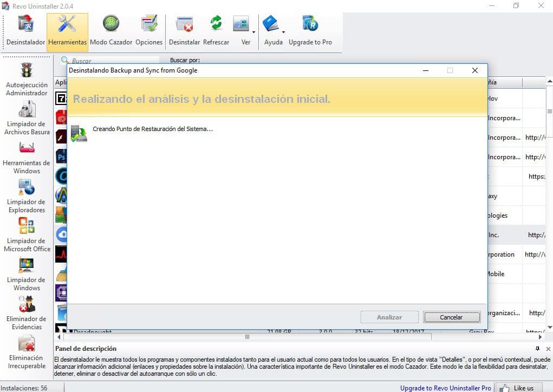Close the Panel de descripción

(x=548, y=349)
